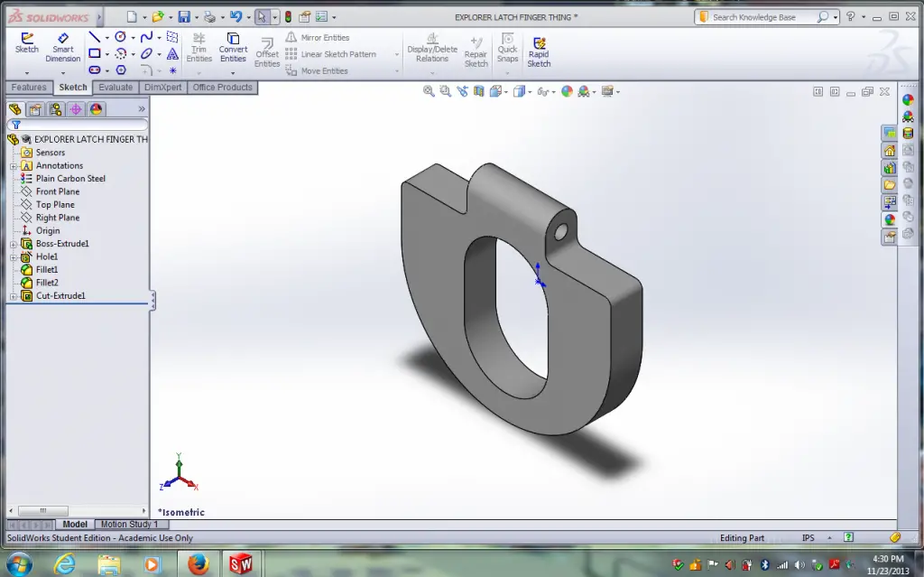Image resolution: width=924 pixels, height=577 pixels.
Task: Open SolidWorks Resources home tab in task pane
Action: (889, 151)
